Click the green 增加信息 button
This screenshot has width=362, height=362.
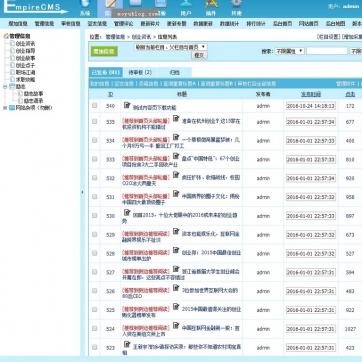[x=104, y=51]
